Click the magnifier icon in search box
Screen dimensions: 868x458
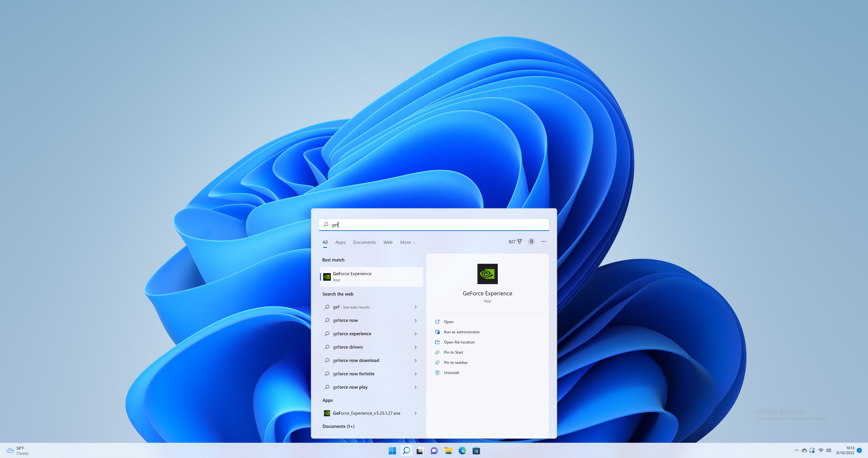tap(326, 225)
